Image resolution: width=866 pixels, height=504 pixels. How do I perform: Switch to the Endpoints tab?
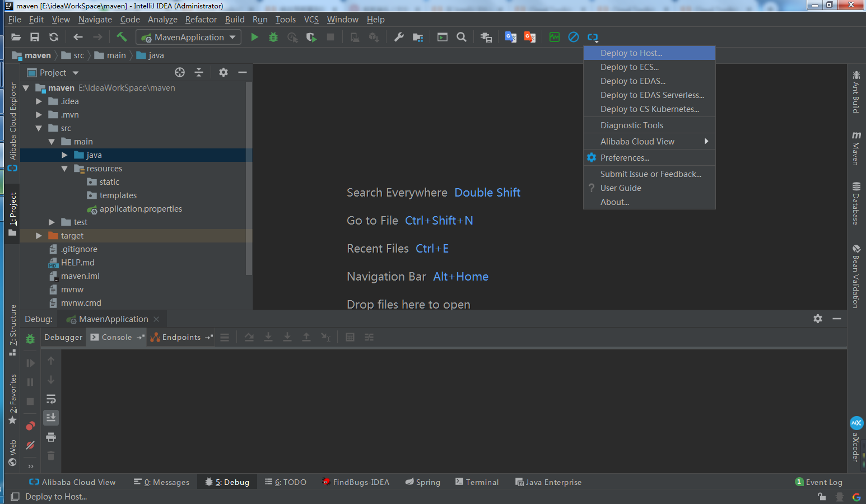point(181,337)
